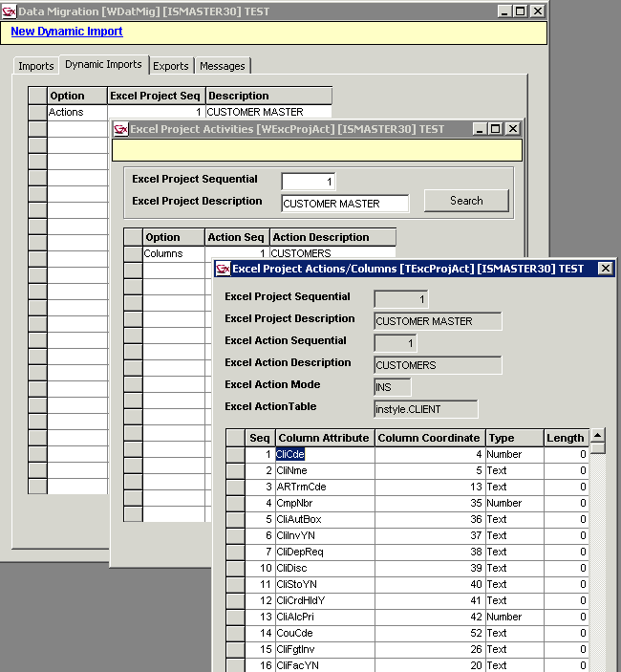
Task: Switch to the Imports tab
Action: 36,66
